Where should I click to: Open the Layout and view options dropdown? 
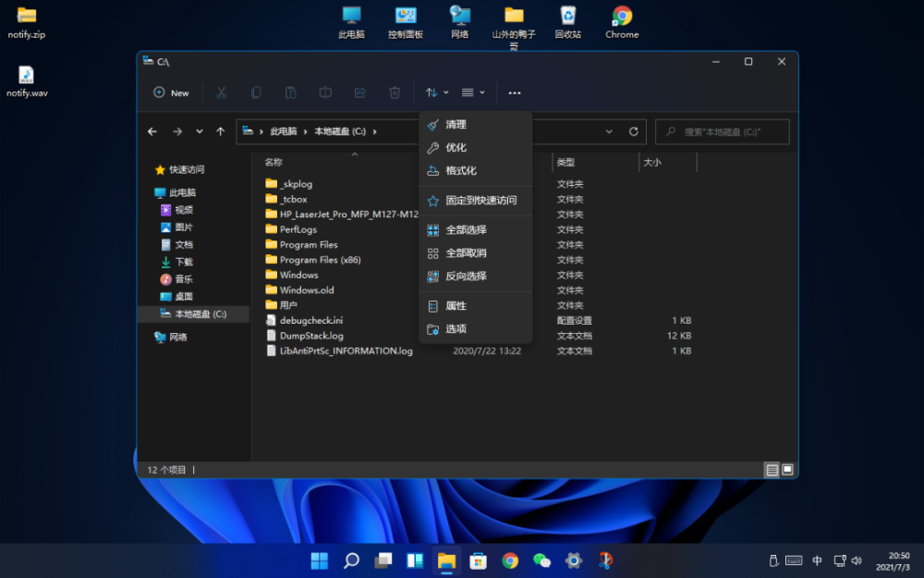pyautogui.click(x=473, y=92)
